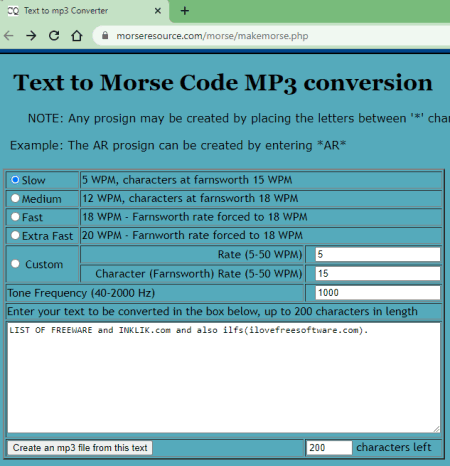Select the Medium speed radio button
This screenshot has height=466, width=450.
click(x=15, y=198)
